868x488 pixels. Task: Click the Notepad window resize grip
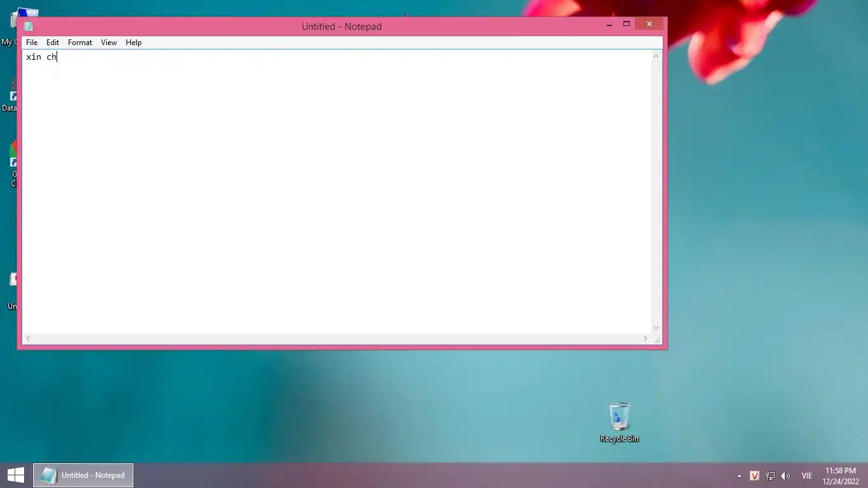click(x=657, y=339)
